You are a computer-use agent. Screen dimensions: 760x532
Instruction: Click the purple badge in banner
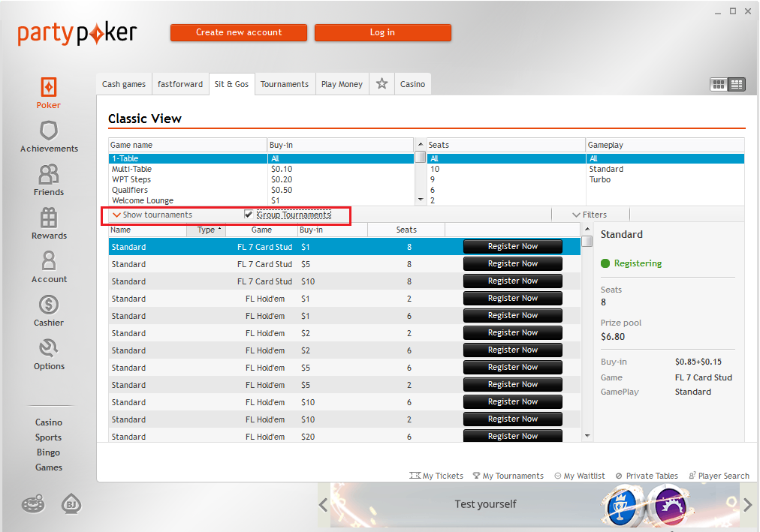click(x=671, y=506)
